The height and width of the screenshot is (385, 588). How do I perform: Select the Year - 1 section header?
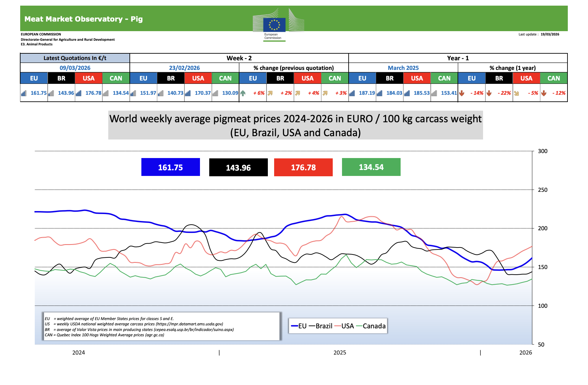pos(458,58)
